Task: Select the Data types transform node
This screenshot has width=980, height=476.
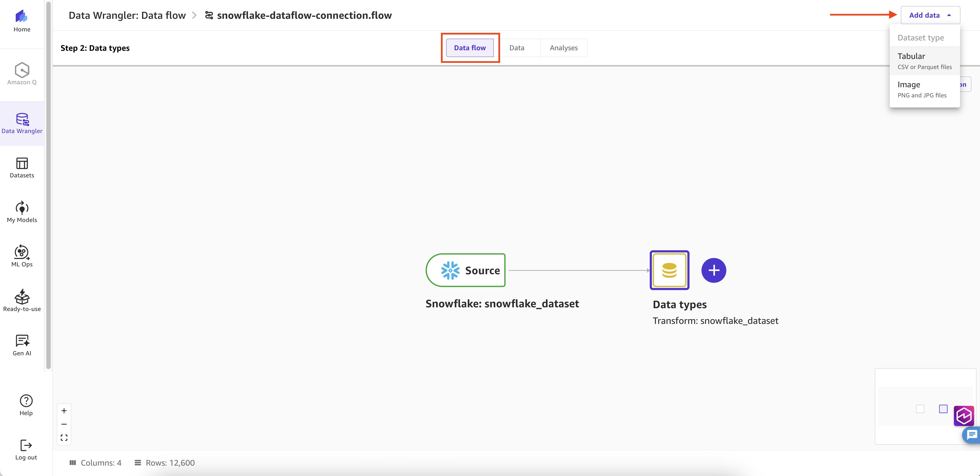Action: [x=669, y=270]
